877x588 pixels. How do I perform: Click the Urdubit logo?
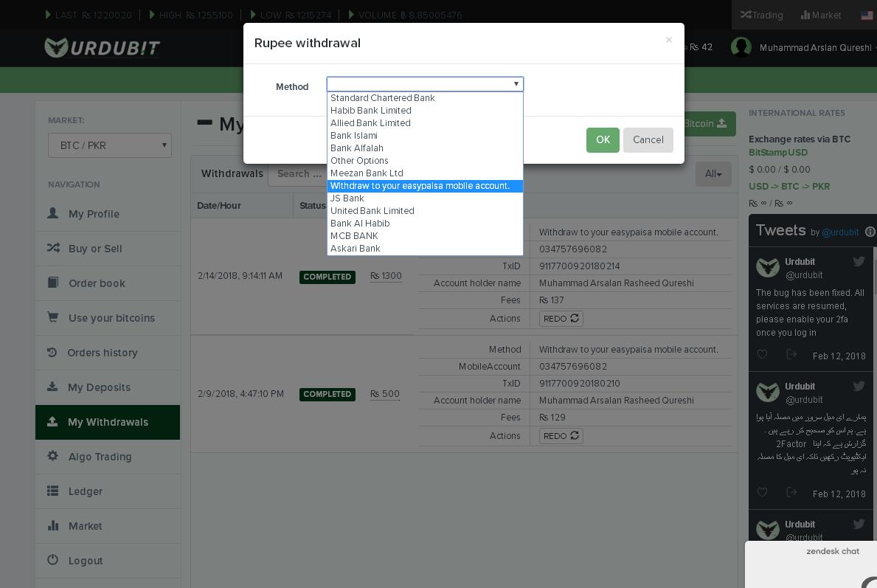click(x=103, y=47)
